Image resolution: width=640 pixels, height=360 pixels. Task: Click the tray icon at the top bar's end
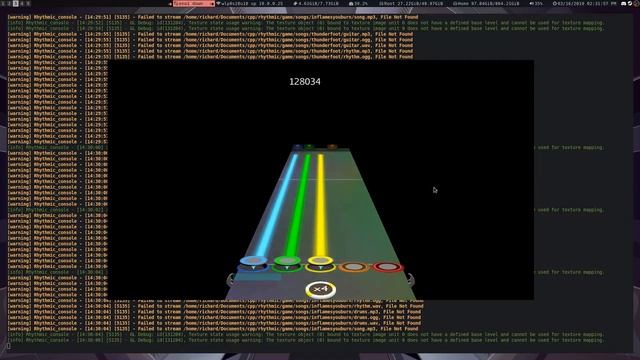click(636, 3)
